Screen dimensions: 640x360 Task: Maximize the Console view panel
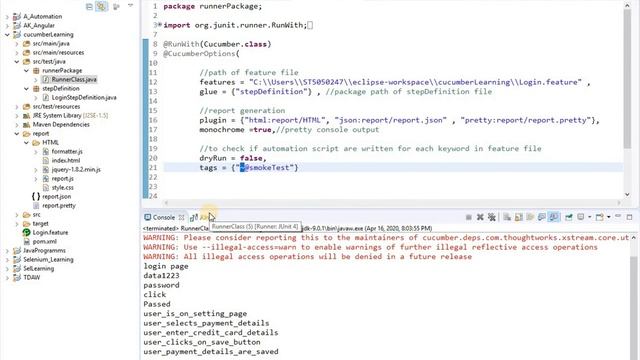629,217
